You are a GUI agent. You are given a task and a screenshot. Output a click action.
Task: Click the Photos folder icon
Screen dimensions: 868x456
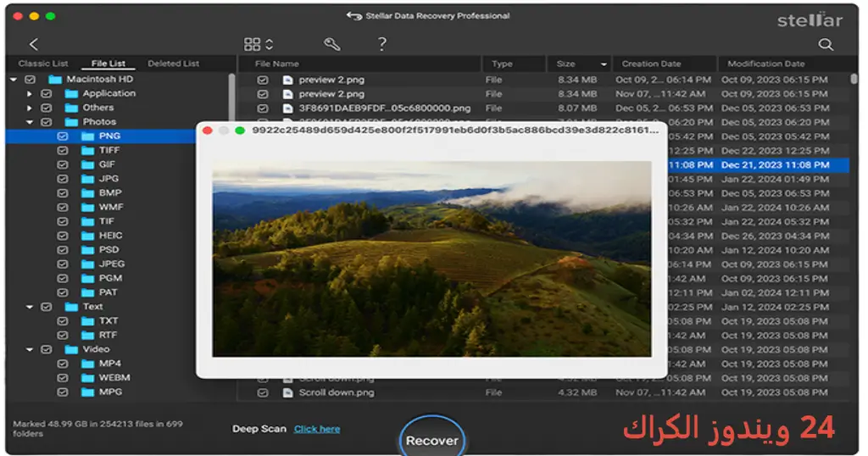pos(71,122)
